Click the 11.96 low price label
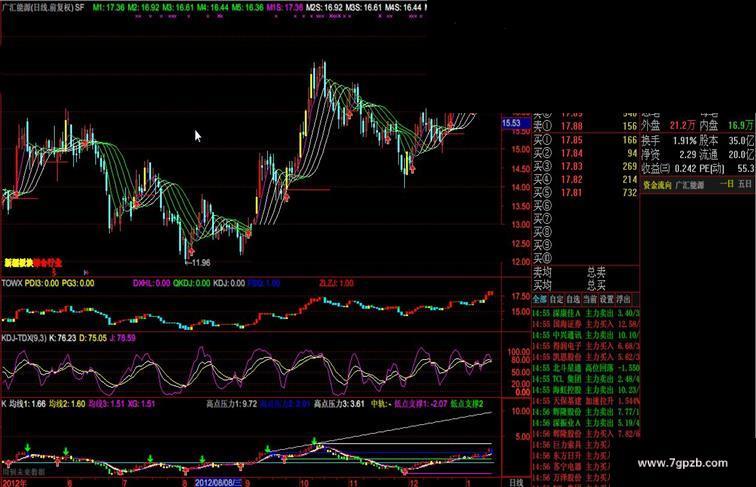Screen dimensions: 756x487 201,263
